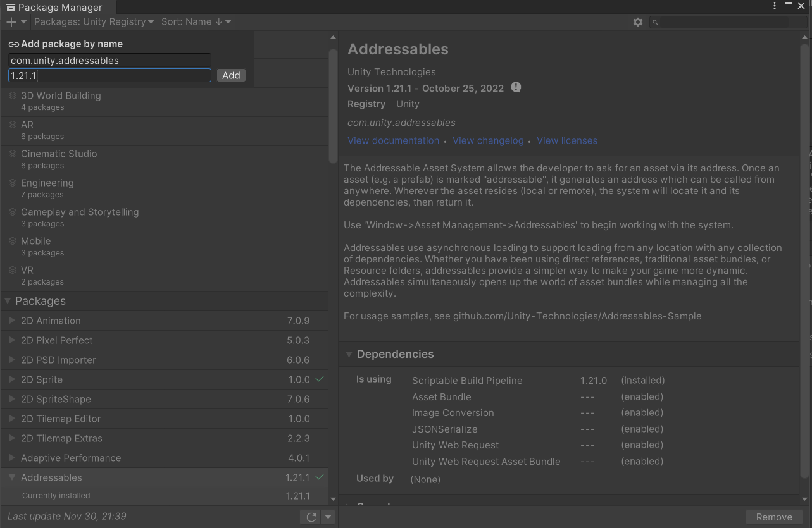Click the package name input field
The height and width of the screenshot is (528, 812).
coord(109,61)
